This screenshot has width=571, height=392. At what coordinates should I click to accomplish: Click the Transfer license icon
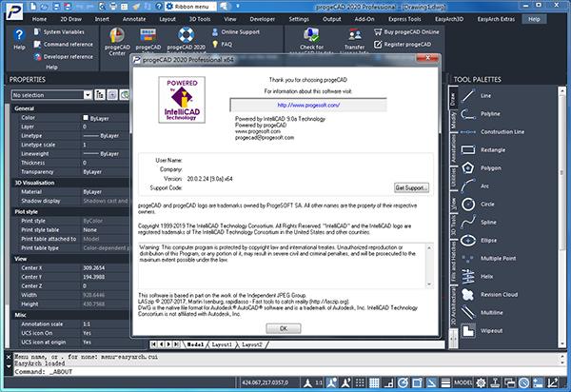[354, 39]
